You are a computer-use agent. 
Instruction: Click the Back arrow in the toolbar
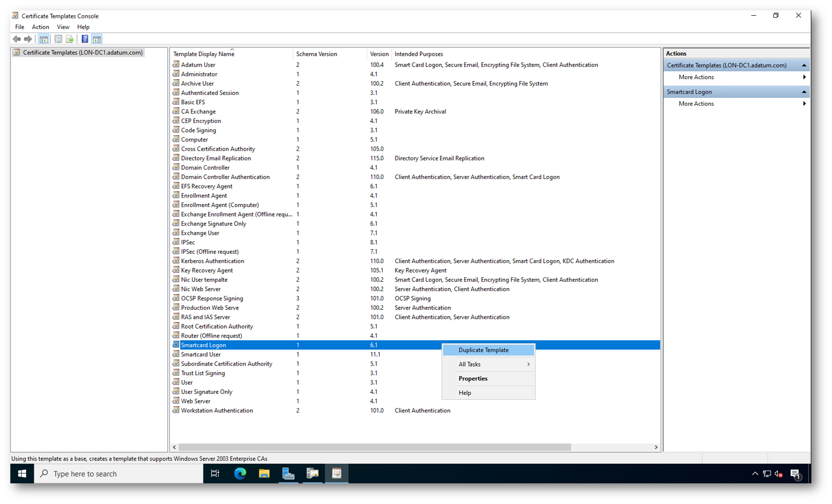(17, 39)
